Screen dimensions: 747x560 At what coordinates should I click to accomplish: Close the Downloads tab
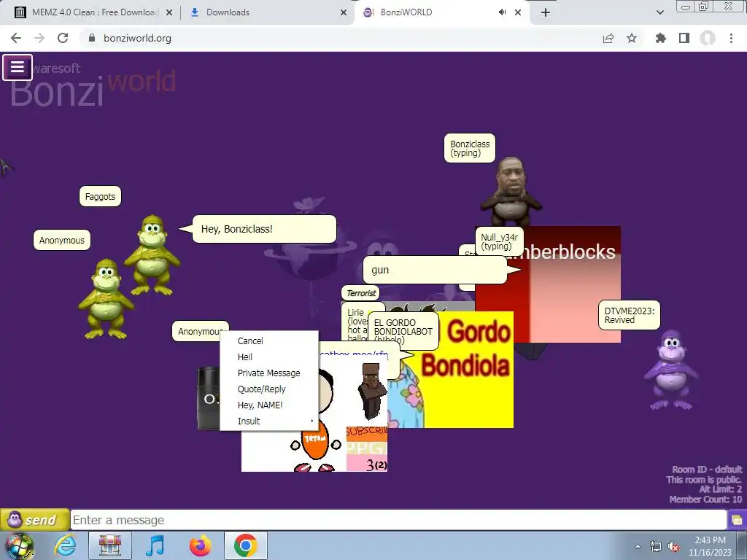(x=344, y=13)
